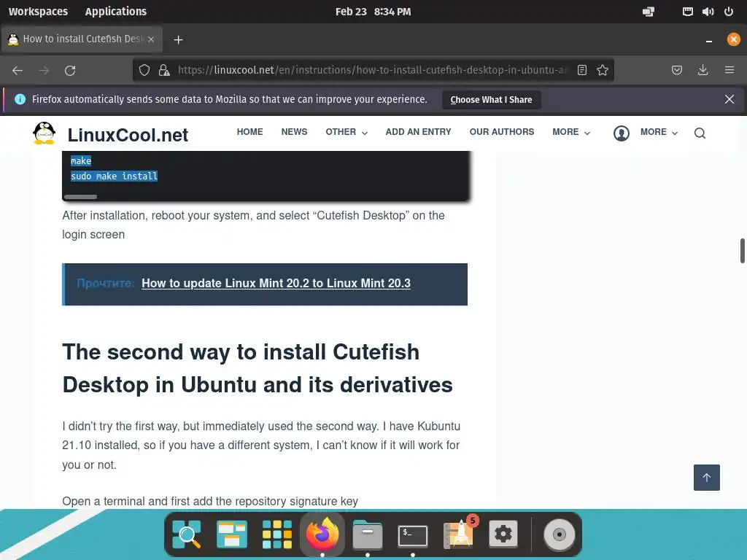Minimize the Firefox window
Image resolution: width=747 pixels, height=560 pixels.
pyautogui.click(x=709, y=40)
